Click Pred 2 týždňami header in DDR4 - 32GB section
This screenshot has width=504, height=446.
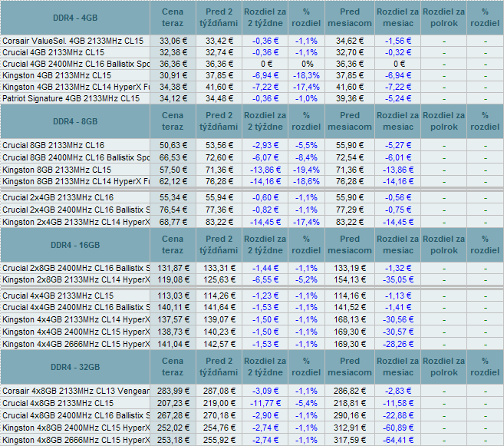point(219,367)
